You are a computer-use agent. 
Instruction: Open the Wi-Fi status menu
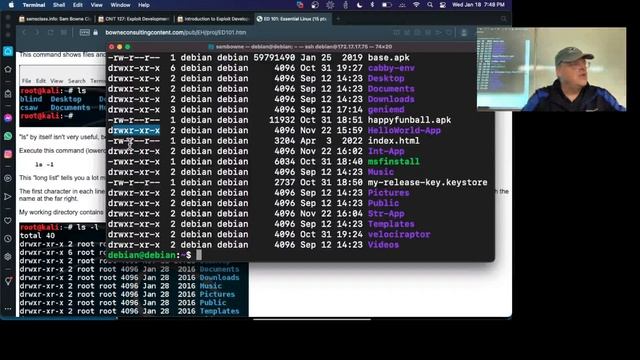[x=416, y=5]
